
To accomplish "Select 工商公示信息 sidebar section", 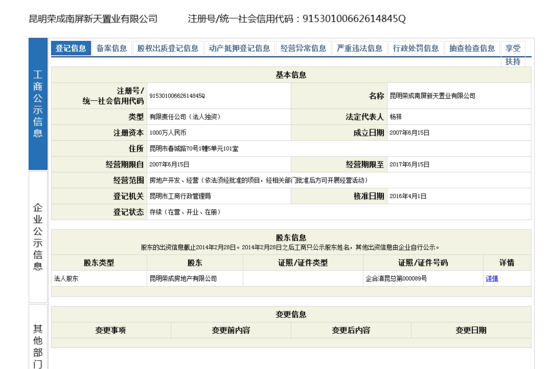I will (x=38, y=104).
